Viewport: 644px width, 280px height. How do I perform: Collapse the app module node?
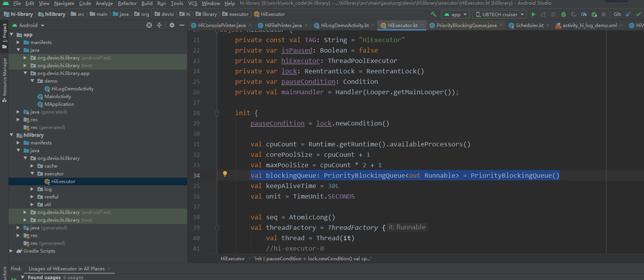12,34
